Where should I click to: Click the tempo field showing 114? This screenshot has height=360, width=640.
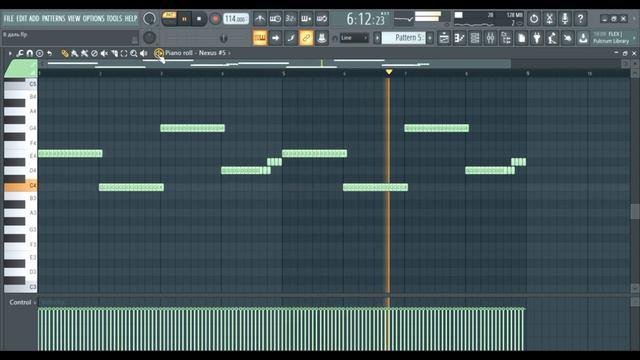[x=236, y=19]
